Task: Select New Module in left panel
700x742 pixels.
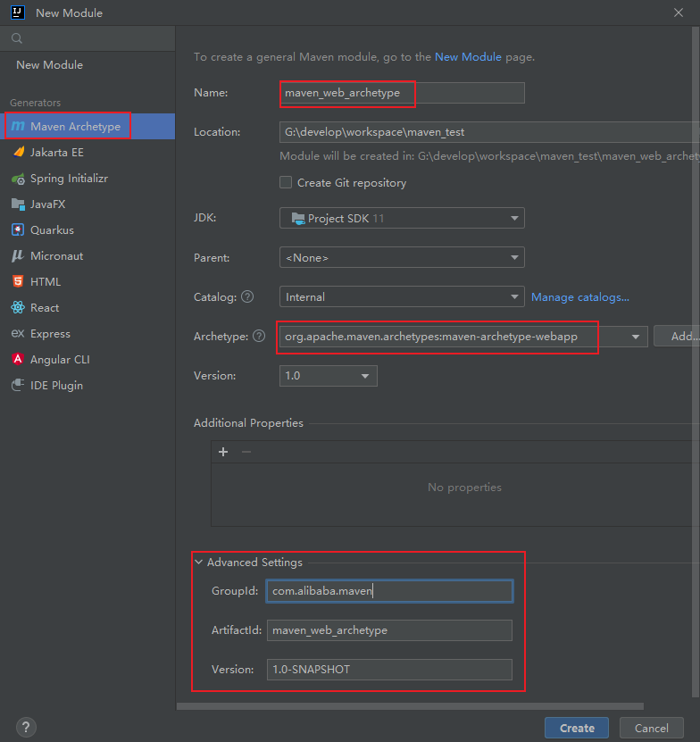Action: tap(50, 65)
